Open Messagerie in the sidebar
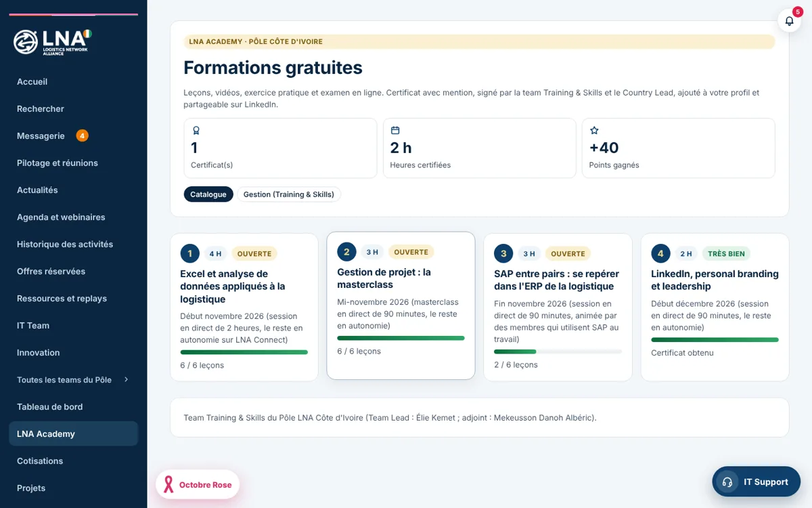This screenshot has height=508, width=812. (x=73, y=135)
